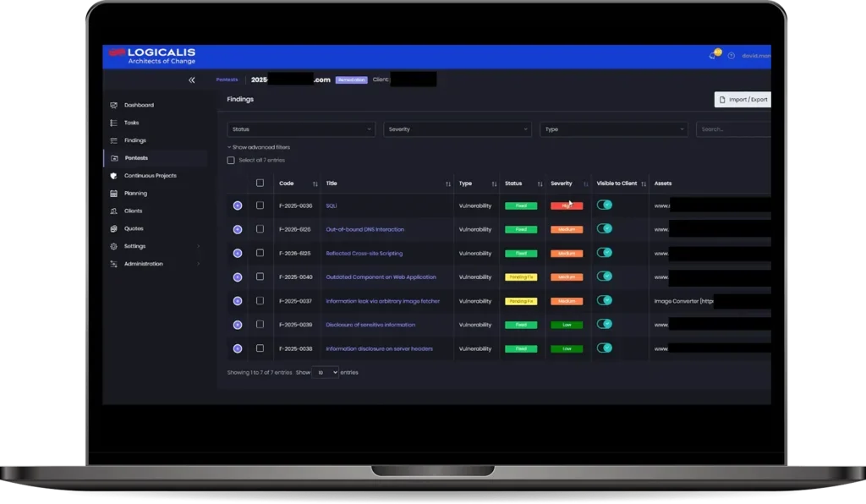The image size is (866, 504).
Task: Open the SQLi finding link
Action: coord(332,205)
